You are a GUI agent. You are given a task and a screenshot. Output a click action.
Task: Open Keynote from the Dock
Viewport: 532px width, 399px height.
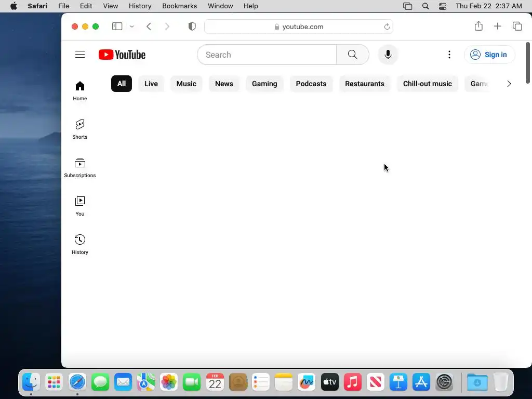[x=398, y=382]
